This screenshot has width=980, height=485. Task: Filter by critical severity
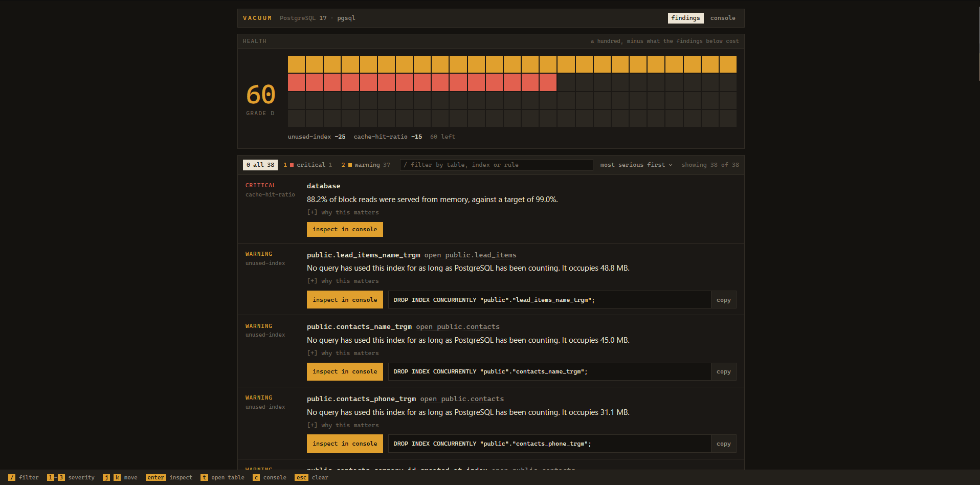pyautogui.click(x=307, y=165)
